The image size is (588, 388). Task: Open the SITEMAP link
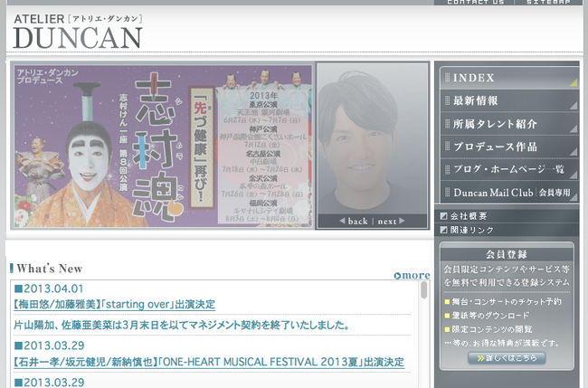point(548,2)
